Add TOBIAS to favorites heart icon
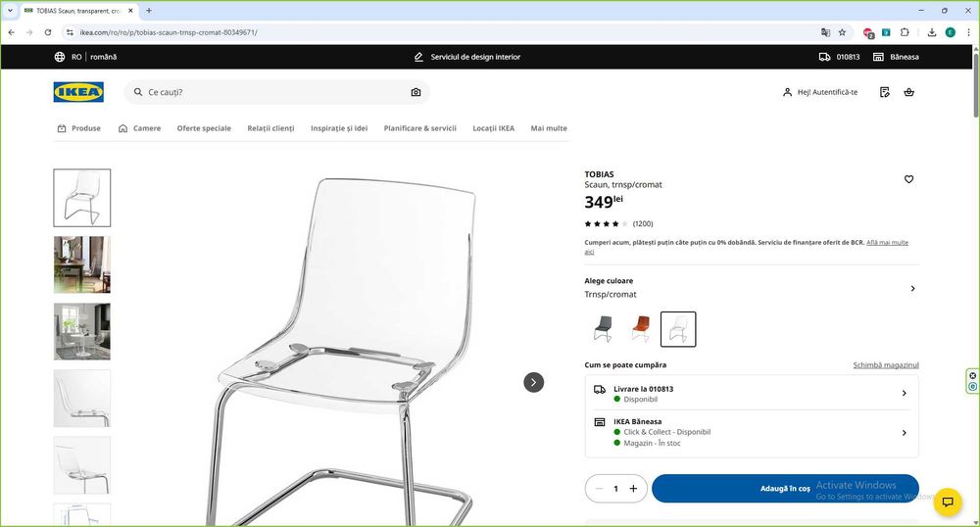Viewport: 980px width, 527px height. point(908,179)
